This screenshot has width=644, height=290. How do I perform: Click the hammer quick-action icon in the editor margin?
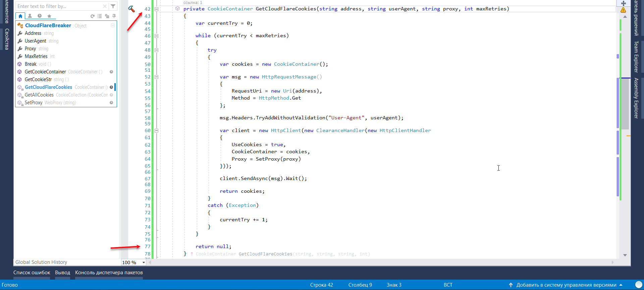[x=131, y=9]
